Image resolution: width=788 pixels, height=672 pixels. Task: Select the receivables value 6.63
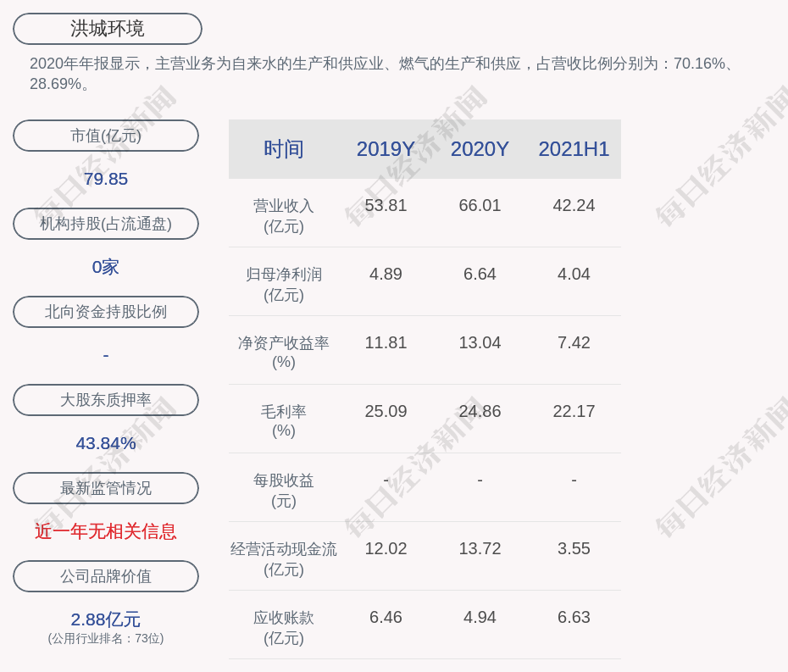(574, 617)
